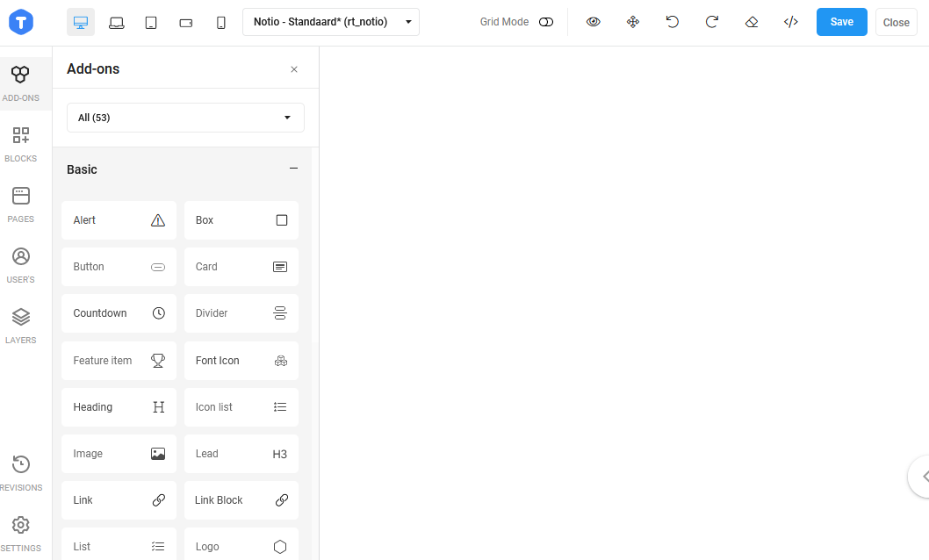
Task: Open the All (53) add-ons filter
Action: pyautogui.click(x=185, y=118)
